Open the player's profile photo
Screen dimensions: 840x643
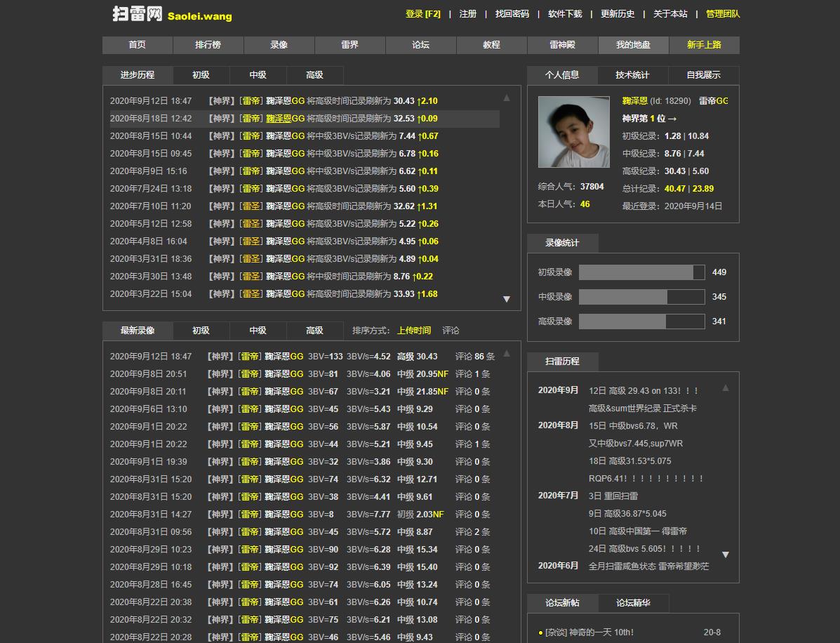point(573,132)
